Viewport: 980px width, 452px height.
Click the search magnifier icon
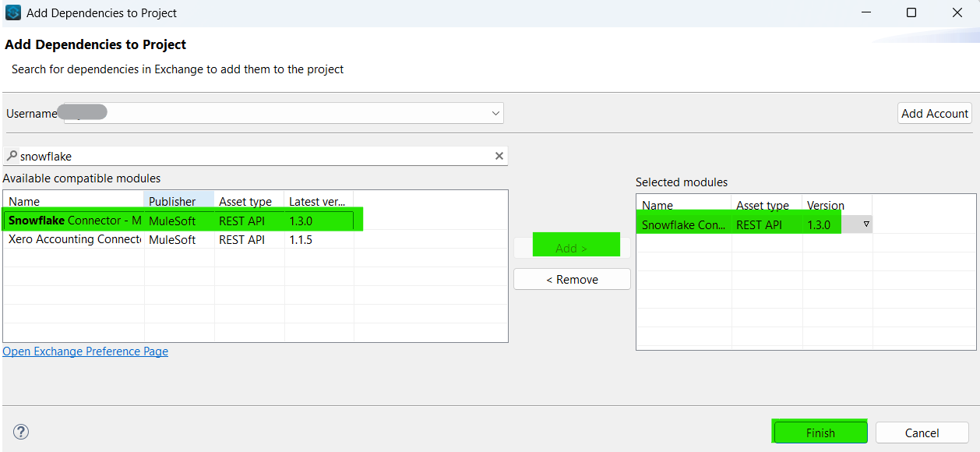[x=12, y=156]
